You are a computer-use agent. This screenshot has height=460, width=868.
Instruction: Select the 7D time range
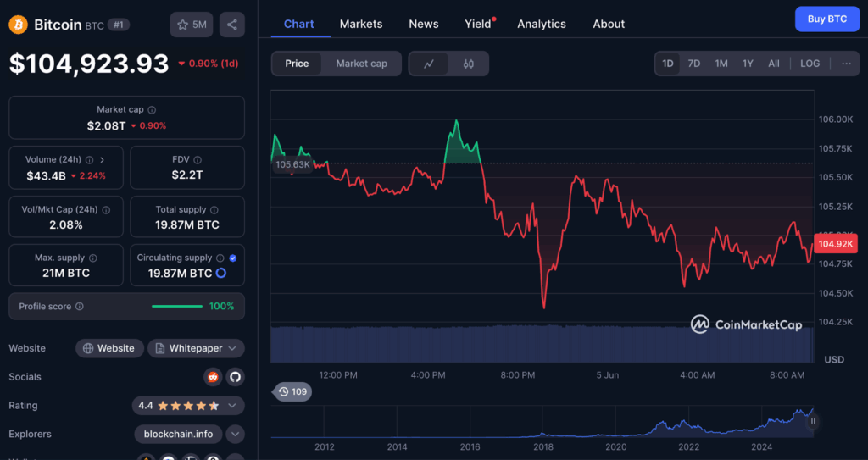[693, 64]
